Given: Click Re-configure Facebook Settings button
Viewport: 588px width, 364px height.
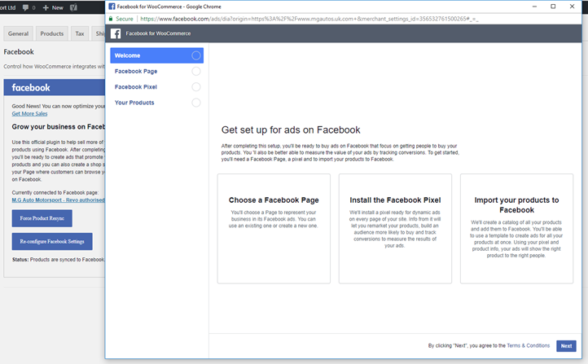Looking at the screenshot, I should [52, 241].
